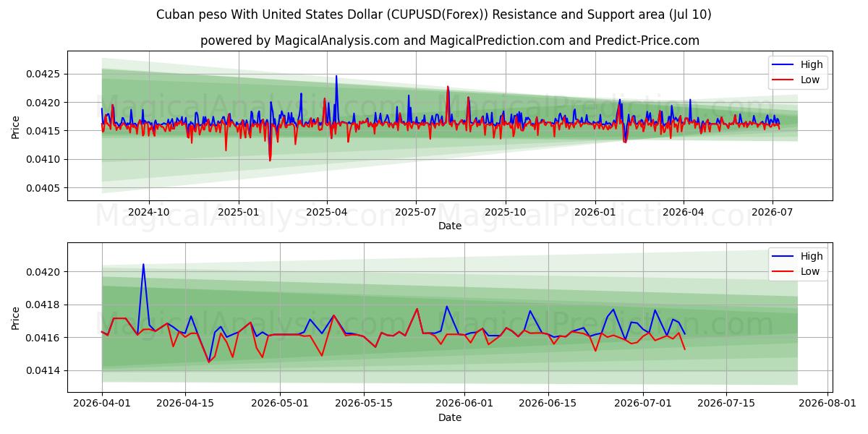Click the chart title mentioning CUPUSD(Forex)
This screenshot has width=868, height=434.
click(434, 14)
